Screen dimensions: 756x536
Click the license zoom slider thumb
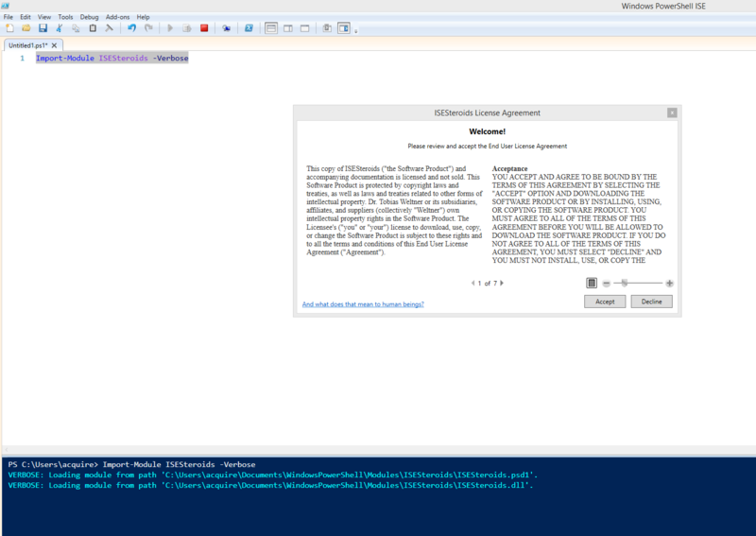tap(625, 284)
